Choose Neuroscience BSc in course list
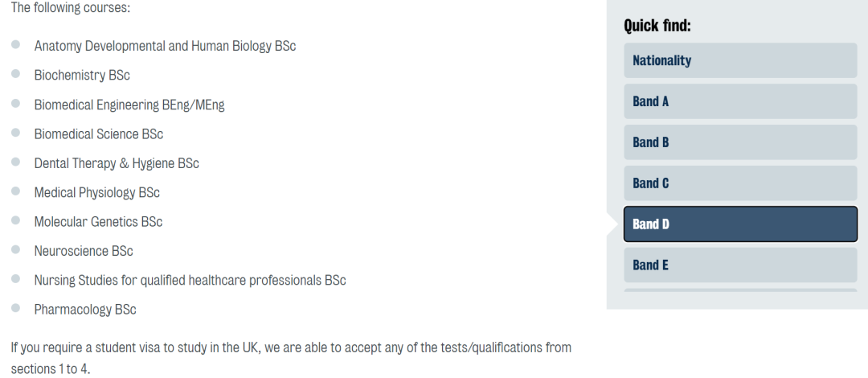The height and width of the screenshot is (378, 868). pos(84,251)
